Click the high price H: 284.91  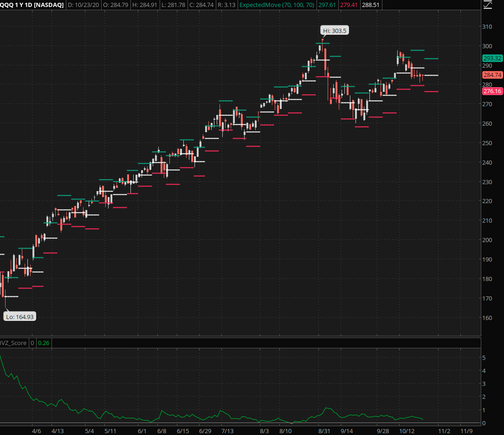(x=144, y=5)
